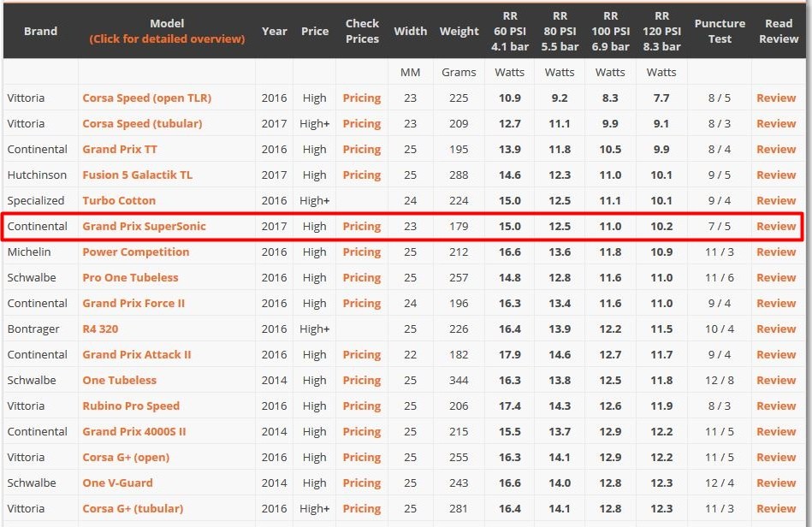Image resolution: width=812 pixels, height=527 pixels.
Task: Read Review of Turbo Cotton
Action: [776, 200]
